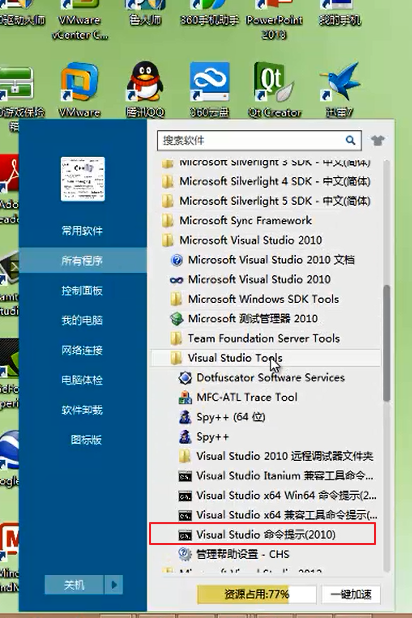The height and width of the screenshot is (618, 412).
Task: Click the Dotfuscator Software Services icon
Action: (x=185, y=378)
